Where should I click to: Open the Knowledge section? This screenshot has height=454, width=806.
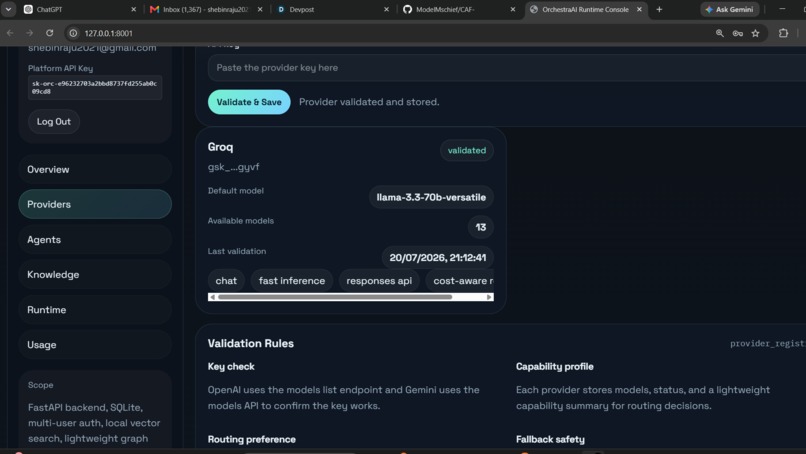point(95,275)
